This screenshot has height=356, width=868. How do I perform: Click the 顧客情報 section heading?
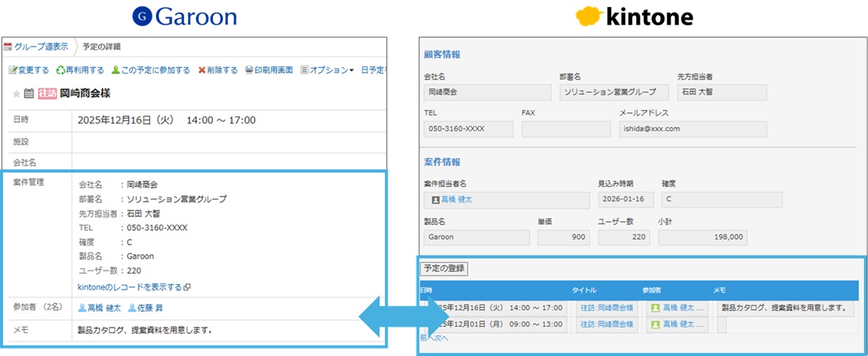443,55
